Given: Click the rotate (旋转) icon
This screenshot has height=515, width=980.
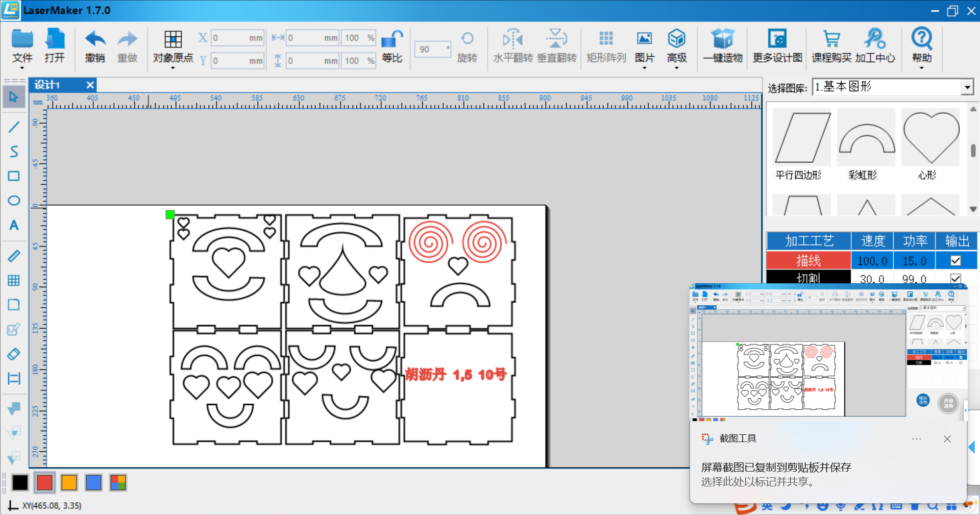Looking at the screenshot, I should point(467,39).
